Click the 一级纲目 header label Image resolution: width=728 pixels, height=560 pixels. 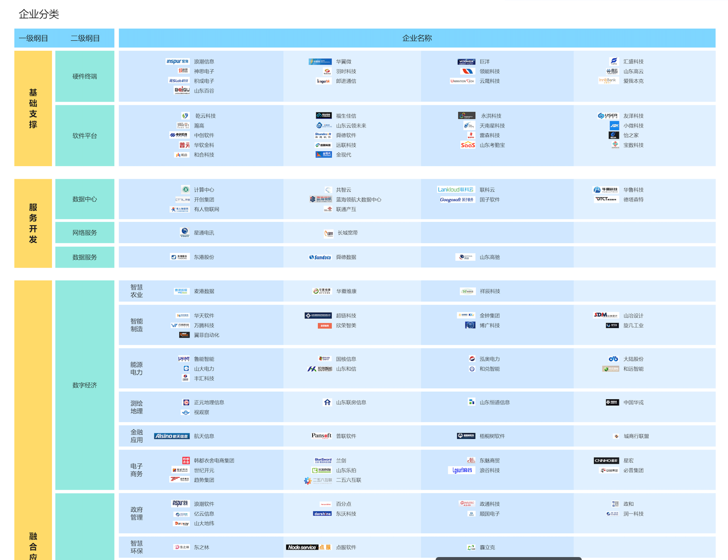point(33,38)
